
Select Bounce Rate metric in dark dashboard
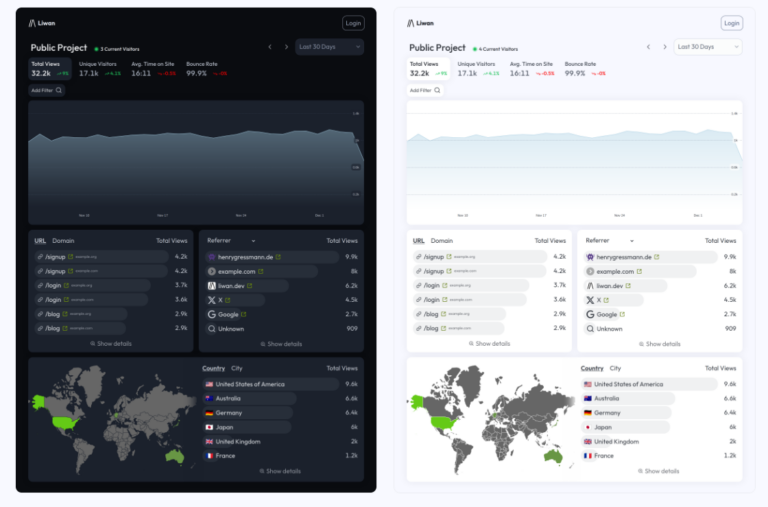206,69
